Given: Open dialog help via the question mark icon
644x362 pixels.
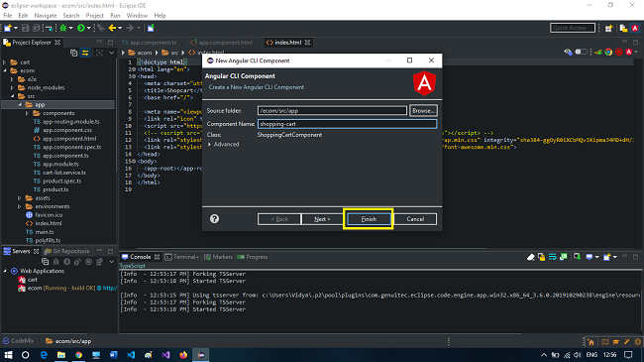Looking at the screenshot, I should tap(214, 219).
